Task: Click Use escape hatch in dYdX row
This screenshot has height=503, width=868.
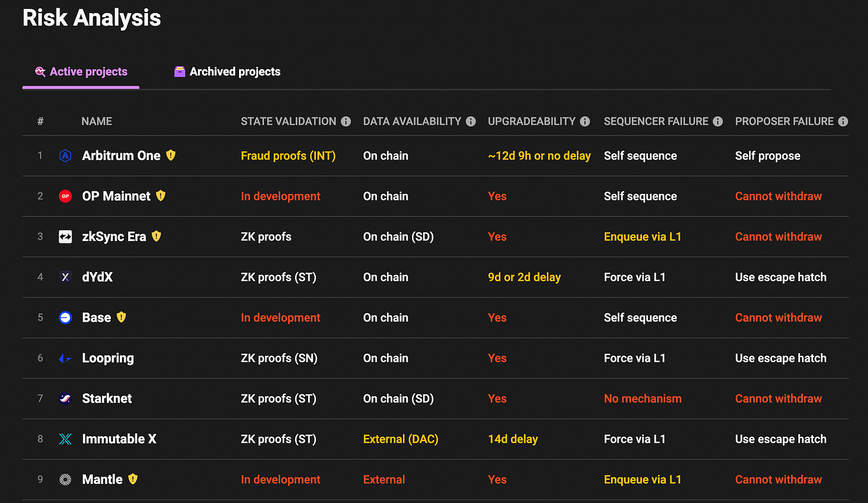Action: click(780, 277)
